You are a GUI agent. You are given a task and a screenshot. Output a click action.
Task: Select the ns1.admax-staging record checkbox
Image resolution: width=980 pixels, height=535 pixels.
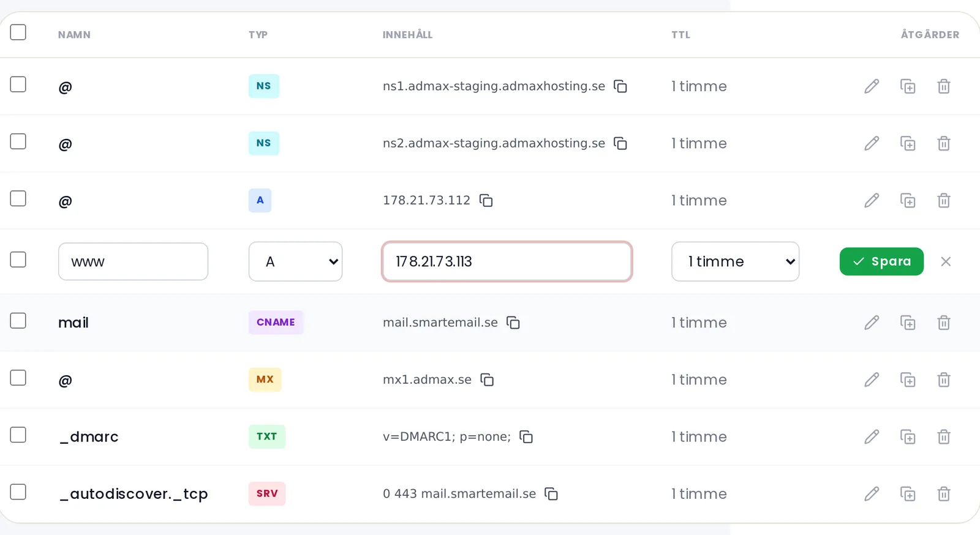click(x=18, y=84)
